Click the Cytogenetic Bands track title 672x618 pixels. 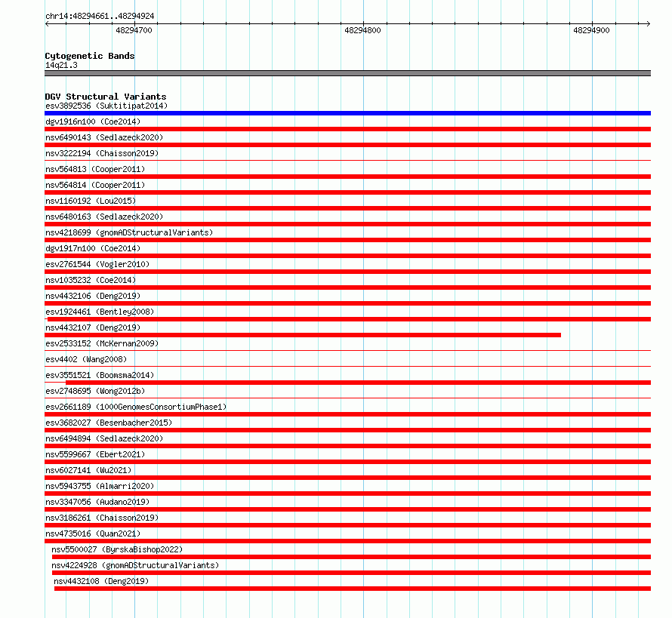coord(90,56)
